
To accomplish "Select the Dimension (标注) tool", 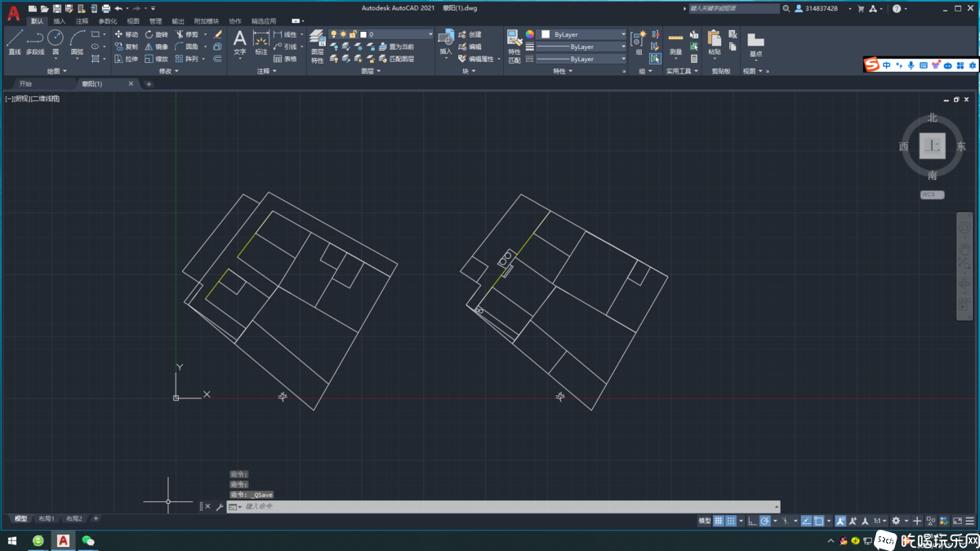I will tap(261, 42).
